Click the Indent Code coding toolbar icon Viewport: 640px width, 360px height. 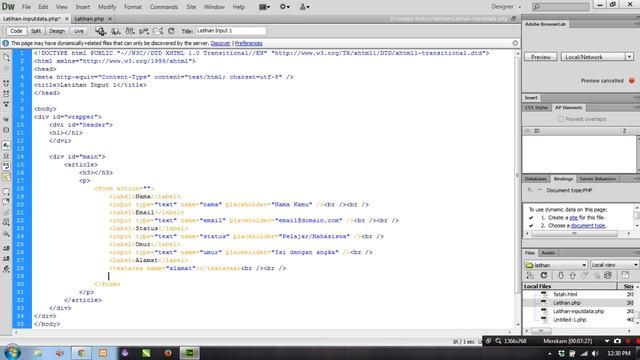(6, 248)
